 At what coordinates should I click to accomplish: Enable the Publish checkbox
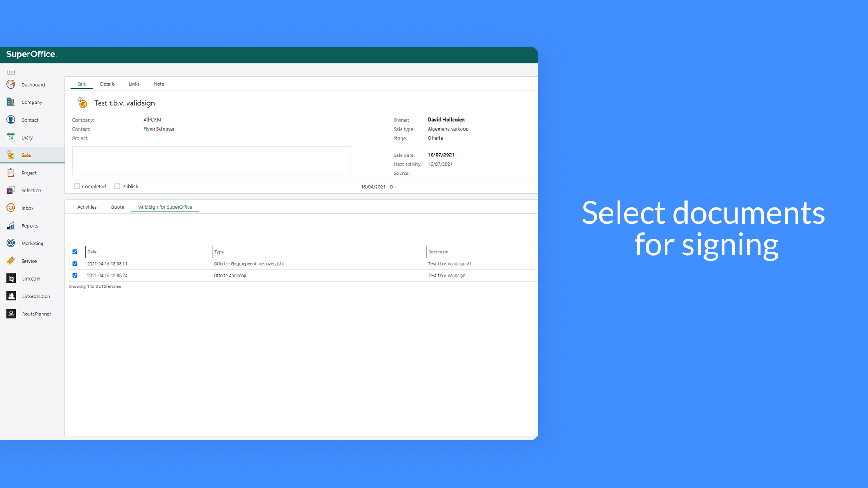coord(118,186)
